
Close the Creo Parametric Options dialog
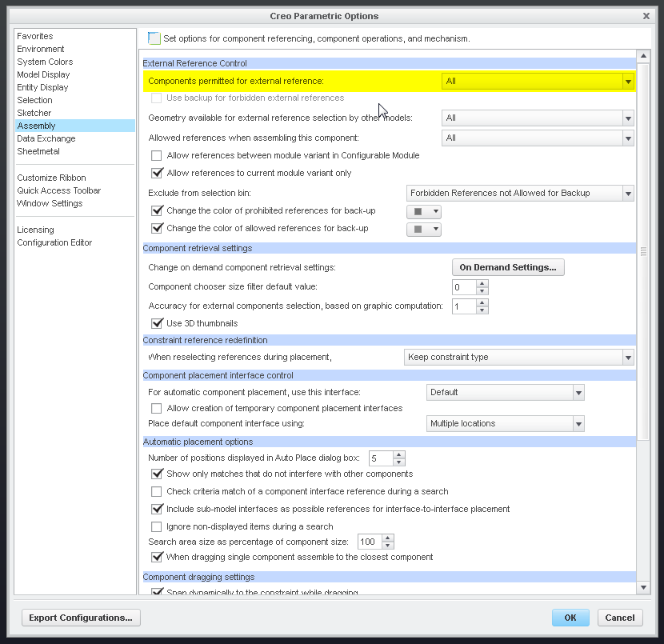coord(646,16)
